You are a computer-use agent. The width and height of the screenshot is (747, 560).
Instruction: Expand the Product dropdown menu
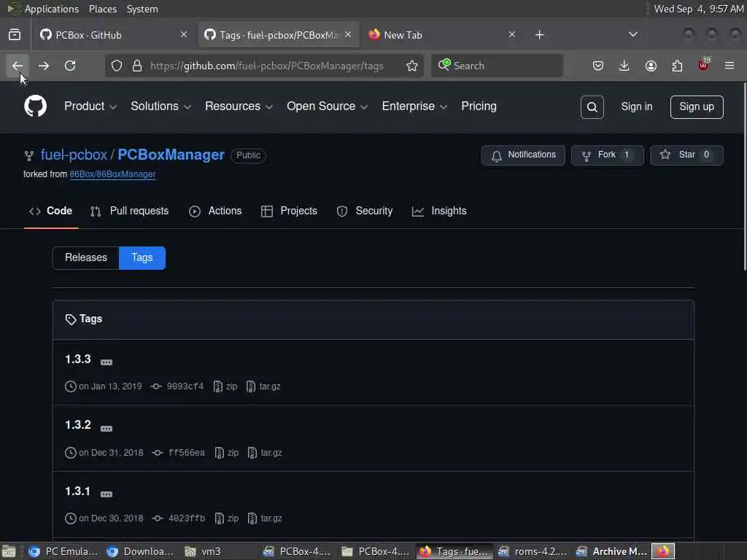pos(90,106)
